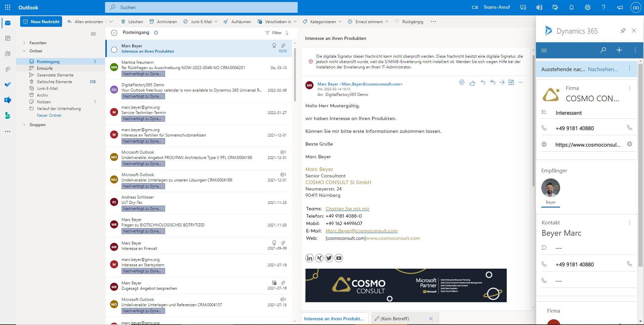Click Archivieren in toolbar

click(x=163, y=21)
